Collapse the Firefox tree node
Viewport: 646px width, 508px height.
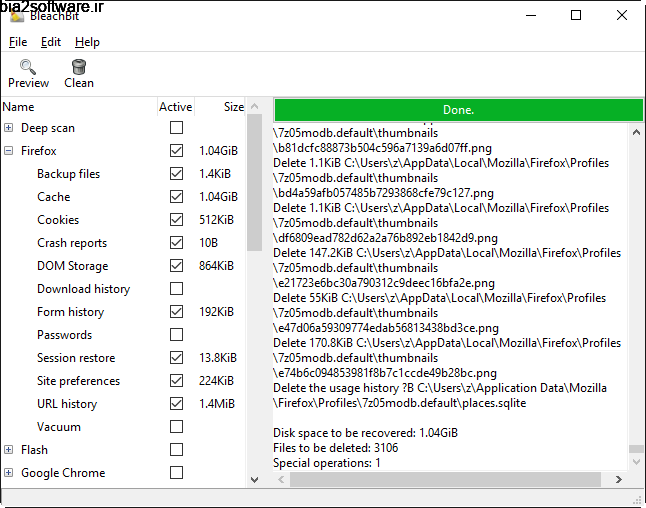click(8, 151)
